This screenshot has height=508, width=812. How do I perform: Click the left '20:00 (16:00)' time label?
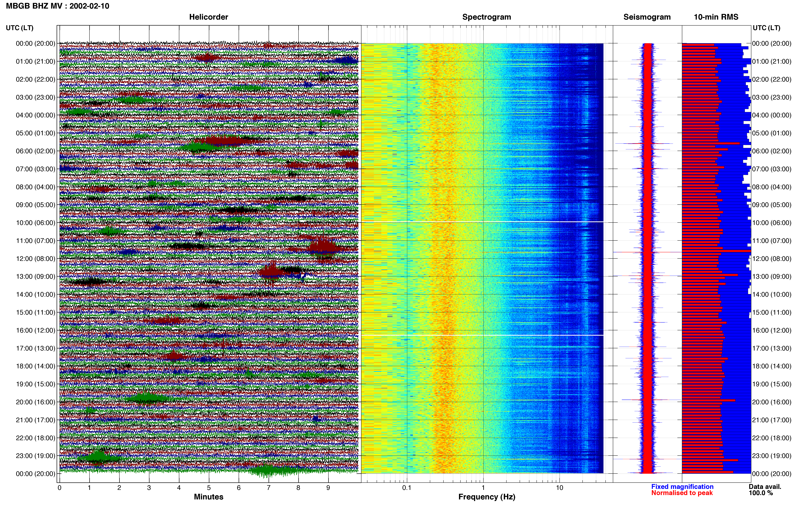[x=36, y=402]
